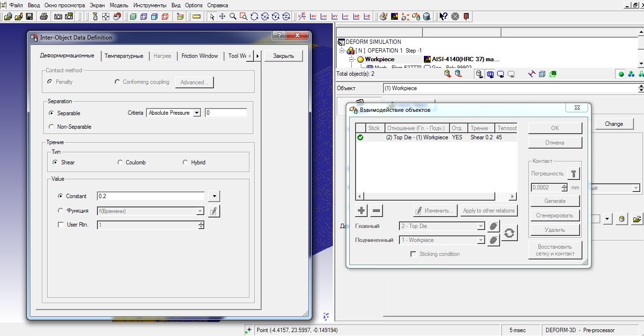
Task: Click Apply to other relations button
Action: 488,211
